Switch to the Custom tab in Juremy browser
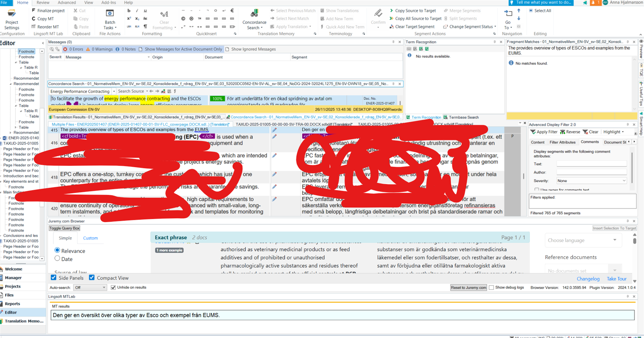 click(x=90, y=238)
